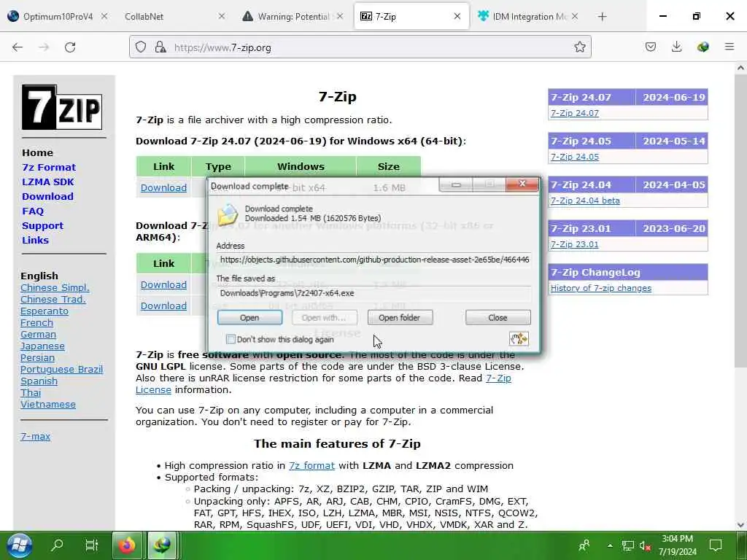This screenshot has width=747, height=560.
Task: Open Links in the sidebar menu
Action: (35, 240)
